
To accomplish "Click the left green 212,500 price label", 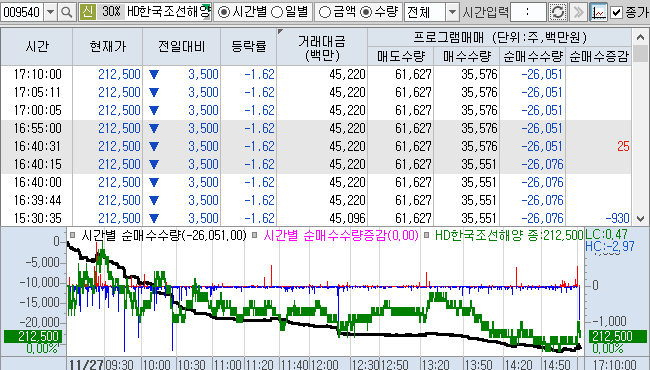I will (x=33, y=336).
